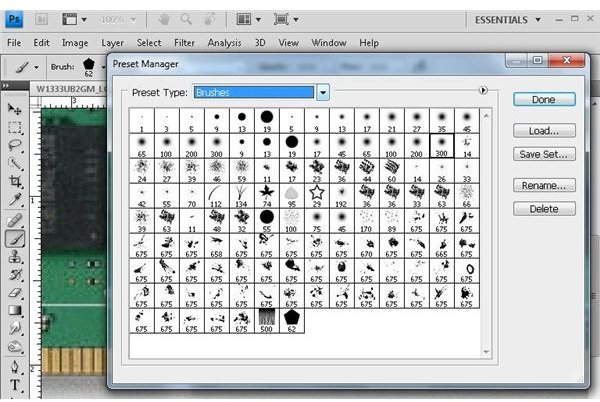Select the brush preset labeled 192
Image resolution: width=600 pixels, height=402 pixels.
[342, 195]
